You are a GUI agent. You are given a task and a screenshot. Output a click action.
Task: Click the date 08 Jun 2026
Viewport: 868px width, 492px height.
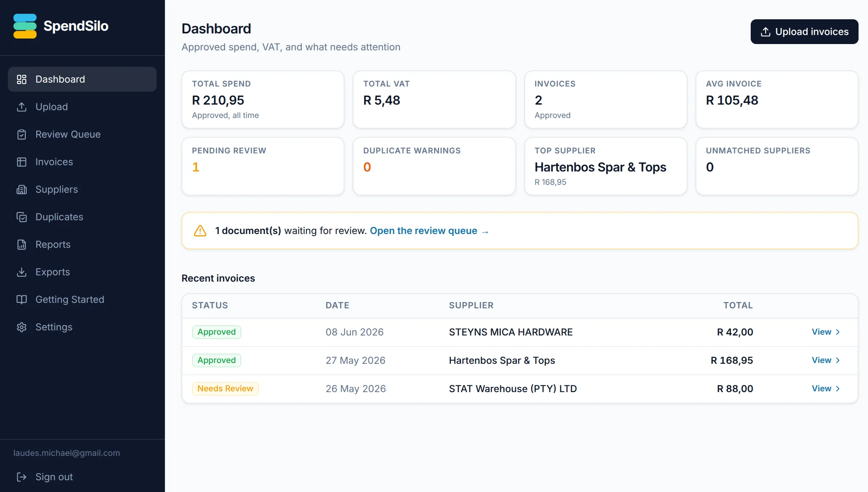(x=354, y=332)
